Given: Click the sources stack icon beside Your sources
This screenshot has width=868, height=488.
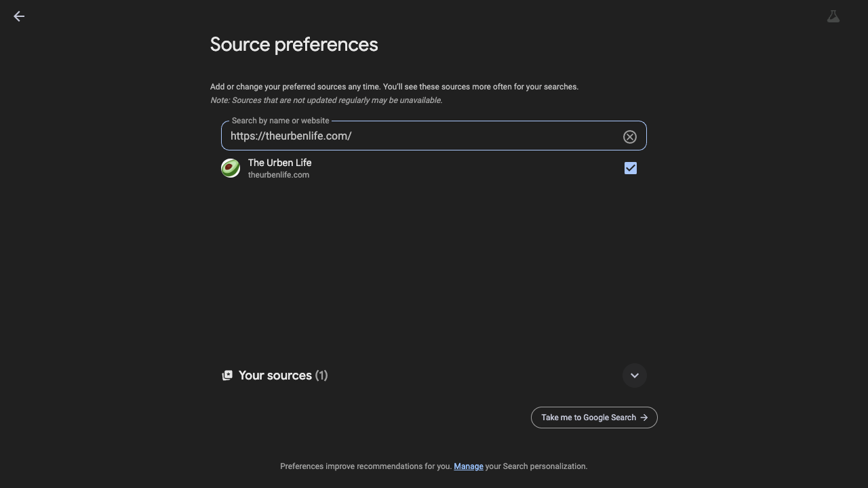Looking at the screenshot, I should pyautogui.click(x=227, y=375).
